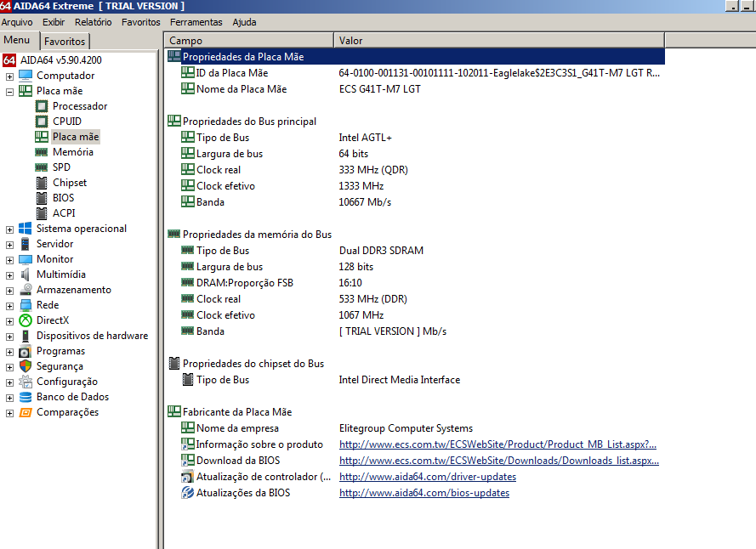The height and width of the screenshot is (549, 756).
Task: Click the Atualizações da BIOS row icon
Action: click(x=188, y=493)
